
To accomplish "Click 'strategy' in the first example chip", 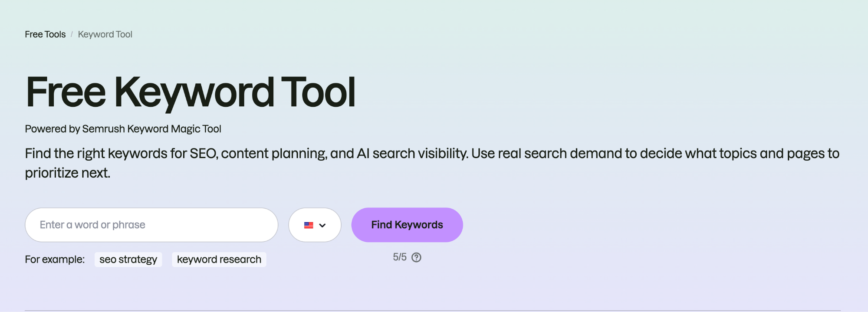I will [x=138, y=259].
